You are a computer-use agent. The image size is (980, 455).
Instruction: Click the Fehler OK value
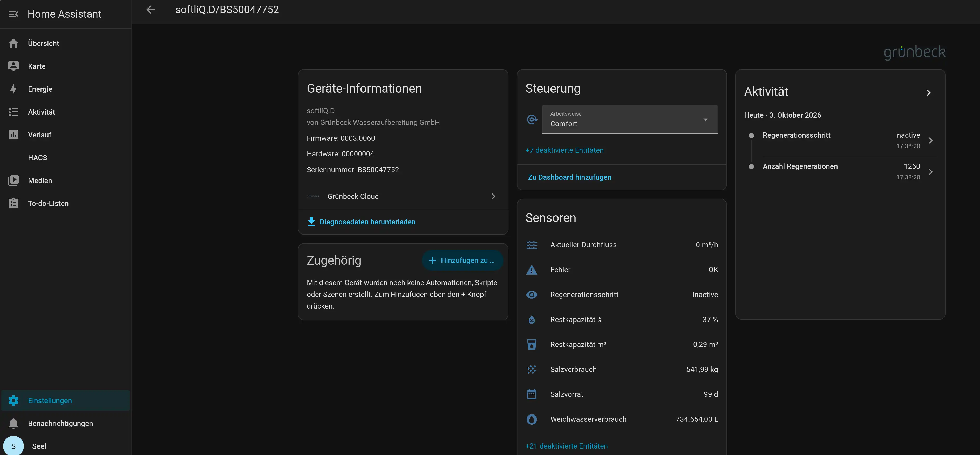[x=713, y=270]
